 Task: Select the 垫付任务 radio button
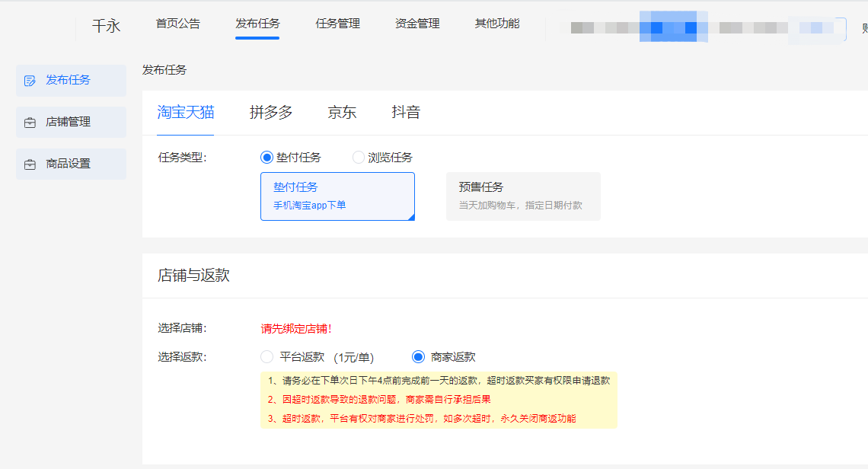(266, 158)
